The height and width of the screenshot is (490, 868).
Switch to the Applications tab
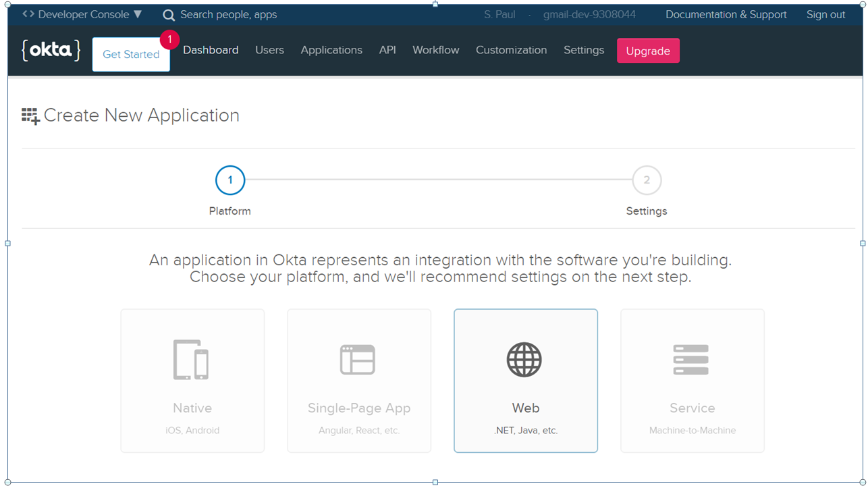[331, 50]
